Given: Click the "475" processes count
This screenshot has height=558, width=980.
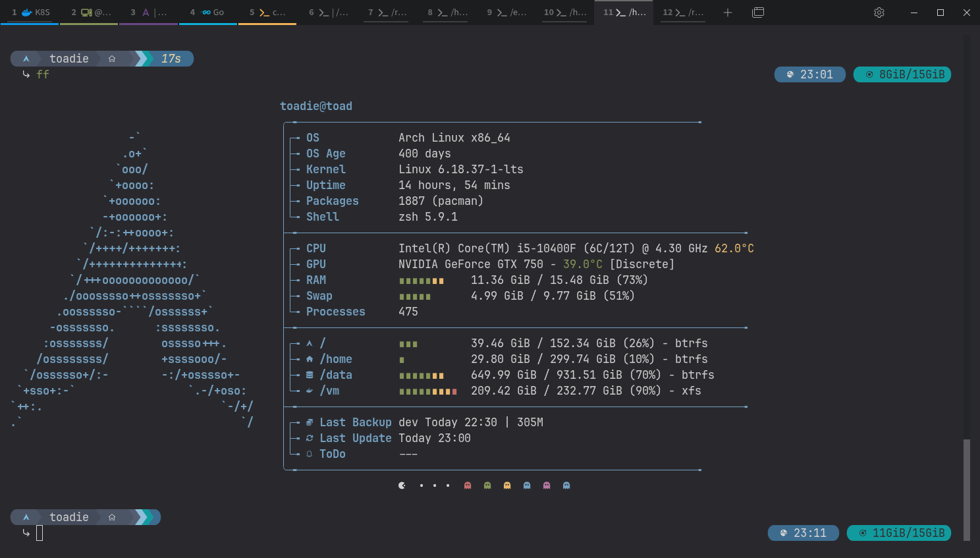Looking at the screenshot, I should click(408, 312).
